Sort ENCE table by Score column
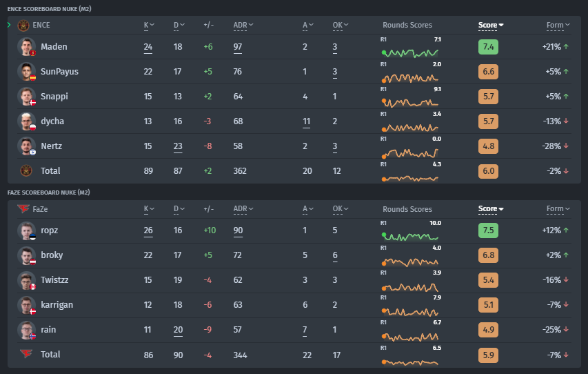This screenshot has height=374, width=588. coord(491,25)
